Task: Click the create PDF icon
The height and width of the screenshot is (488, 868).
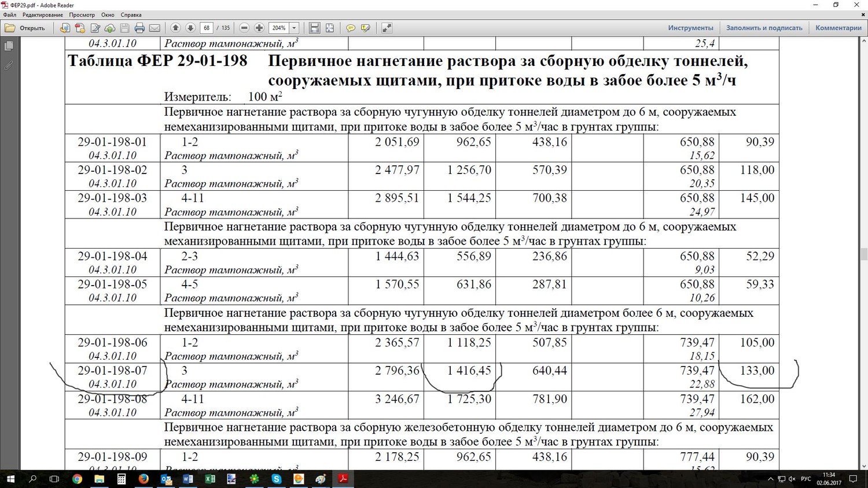Action: click(80, 28)
